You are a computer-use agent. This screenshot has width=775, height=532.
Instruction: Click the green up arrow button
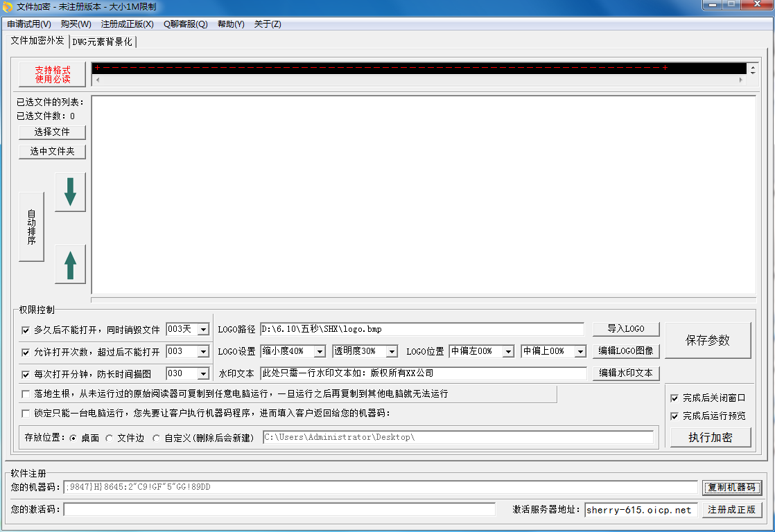pos(70,265)
